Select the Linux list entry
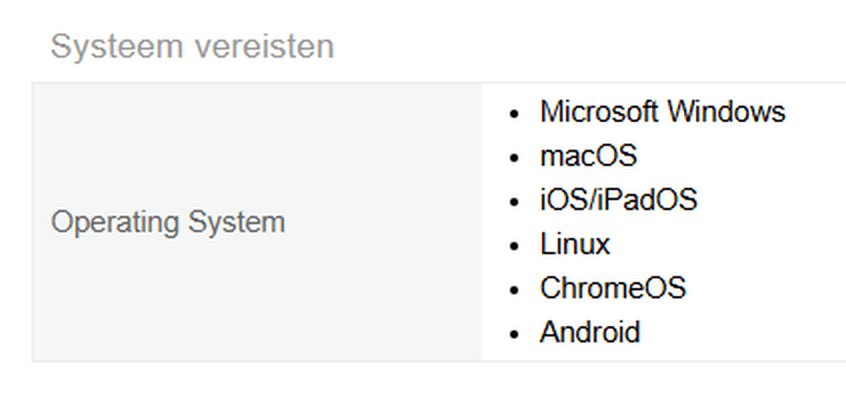Viewport: 846px width, 408px height. tap(574, 244)
